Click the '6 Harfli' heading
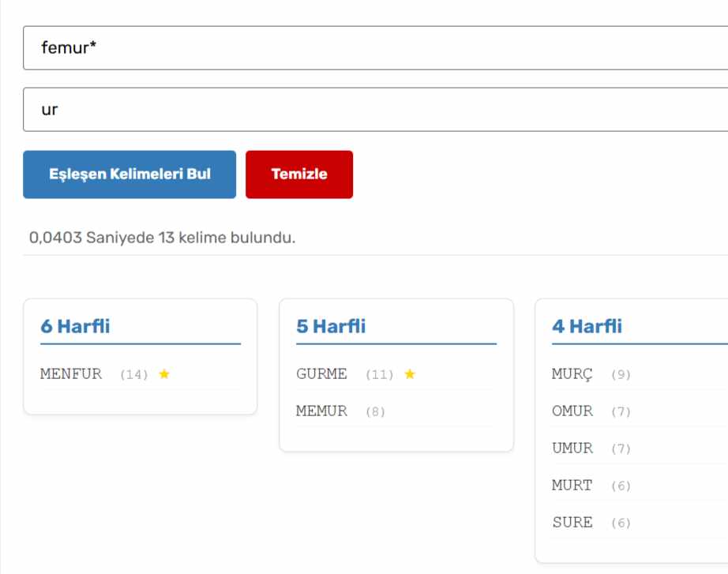 (75, 327)
